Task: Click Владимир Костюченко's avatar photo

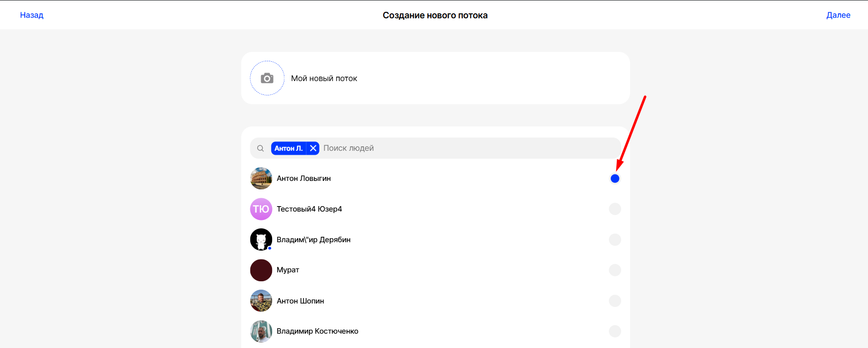Action: (261, 331)
